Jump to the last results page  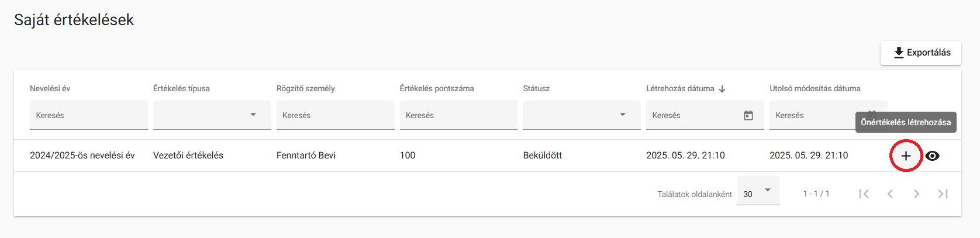click(943, 194)
